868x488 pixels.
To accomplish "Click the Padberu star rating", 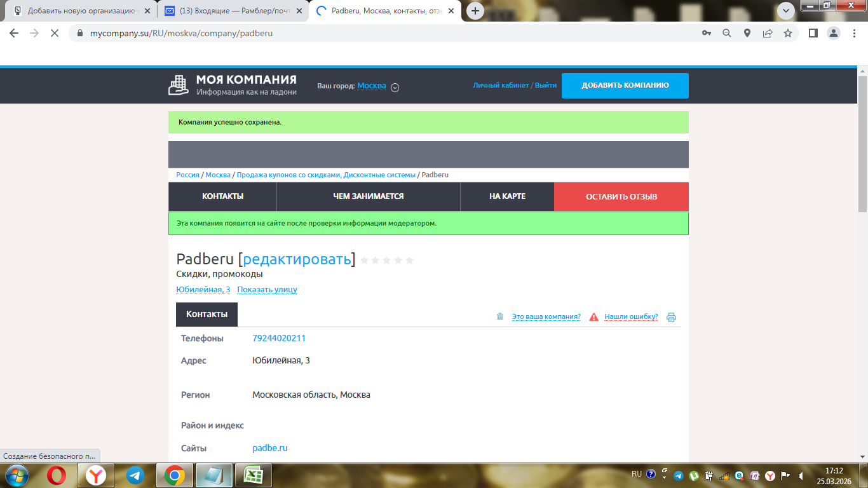I will [x=387, y=260].
